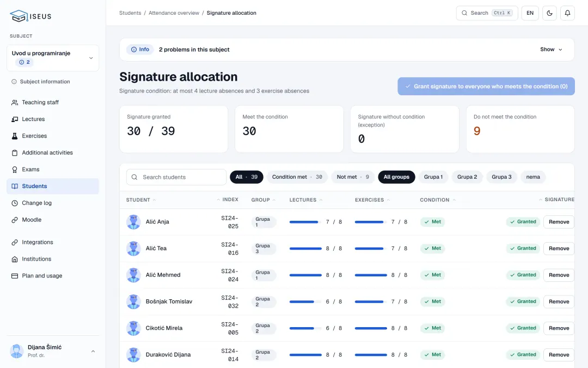
Task: Open global Search box with Ctrl K
Action: pyautogui.click(x=487, y=13)
